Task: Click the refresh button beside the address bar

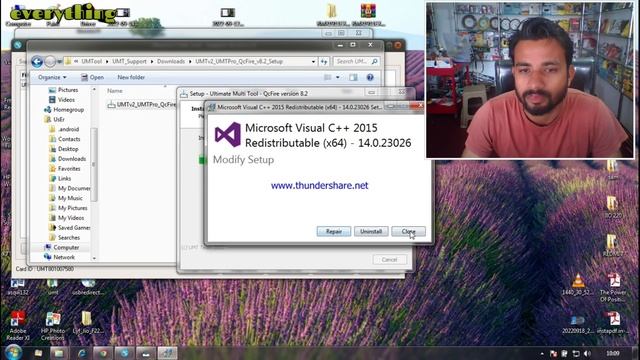Action: pos(324,62)
